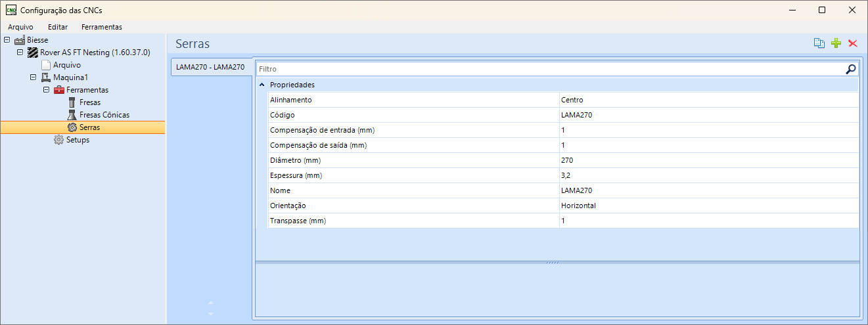The image size is (868, 325).
Task: Click the CNC app icon in title bar
Action: (x=11, y=10)
